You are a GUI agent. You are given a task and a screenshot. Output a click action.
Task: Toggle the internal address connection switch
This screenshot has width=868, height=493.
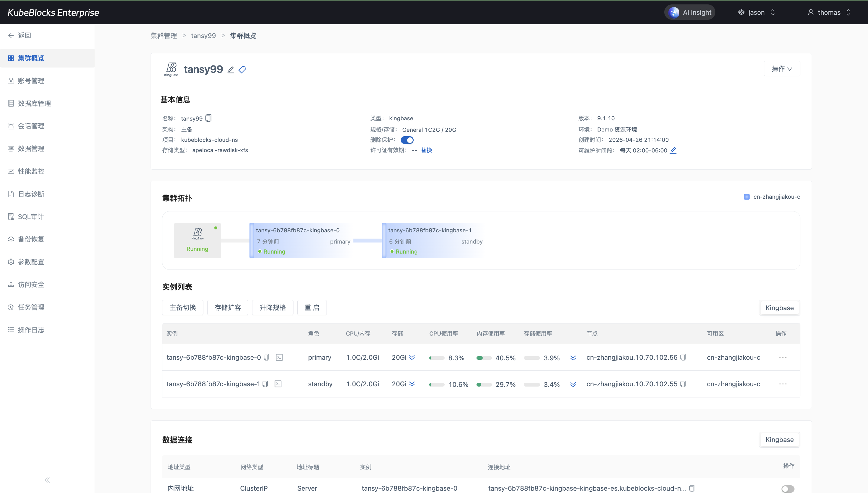[x=787, y=489]
